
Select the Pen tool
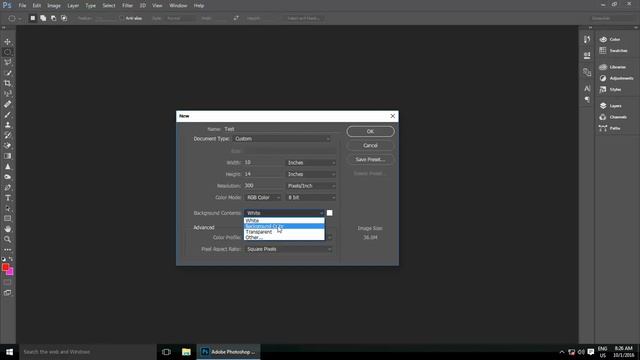[x=7, y=187]
